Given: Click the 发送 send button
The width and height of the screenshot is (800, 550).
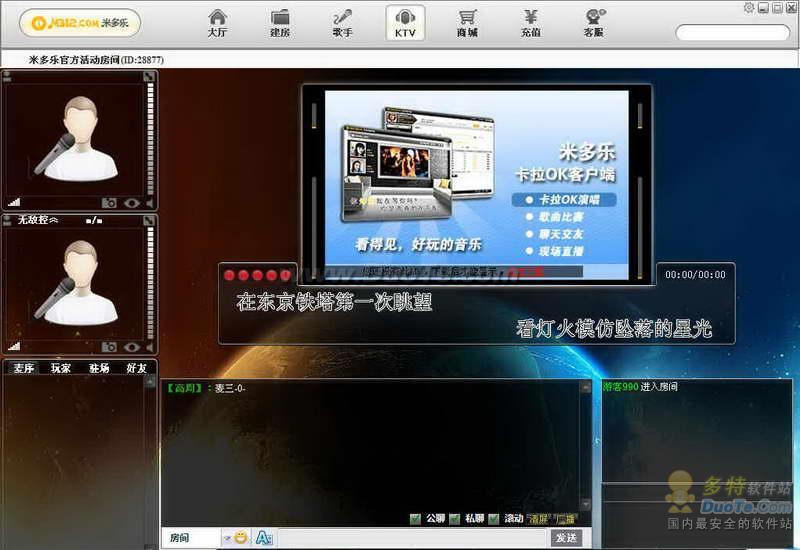Looking at the screenshot, I should tap(566, 538).
